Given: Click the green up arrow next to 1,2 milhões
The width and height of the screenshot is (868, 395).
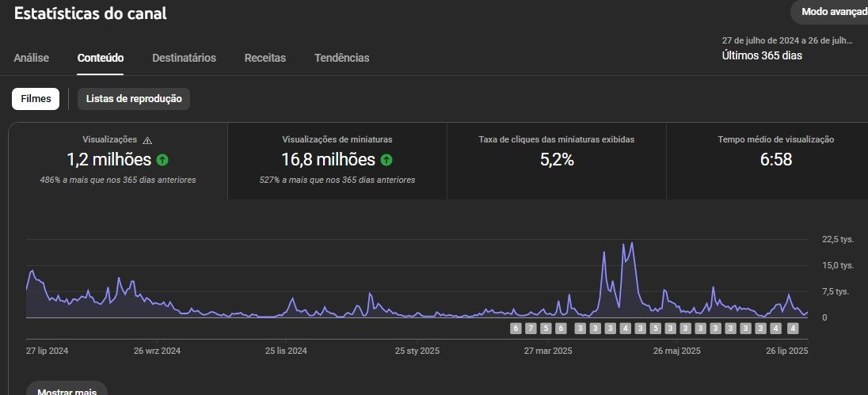Looking at the screenshot, I should 162,160.
